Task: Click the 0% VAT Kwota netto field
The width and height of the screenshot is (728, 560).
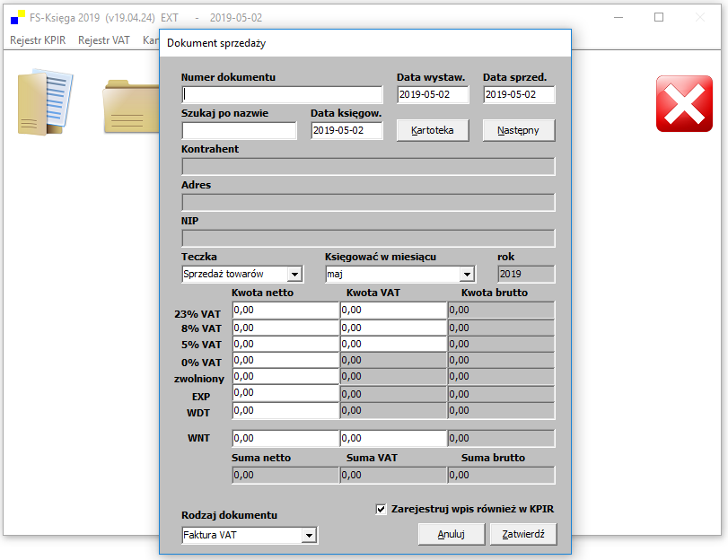Action: (x=285, y=361)
